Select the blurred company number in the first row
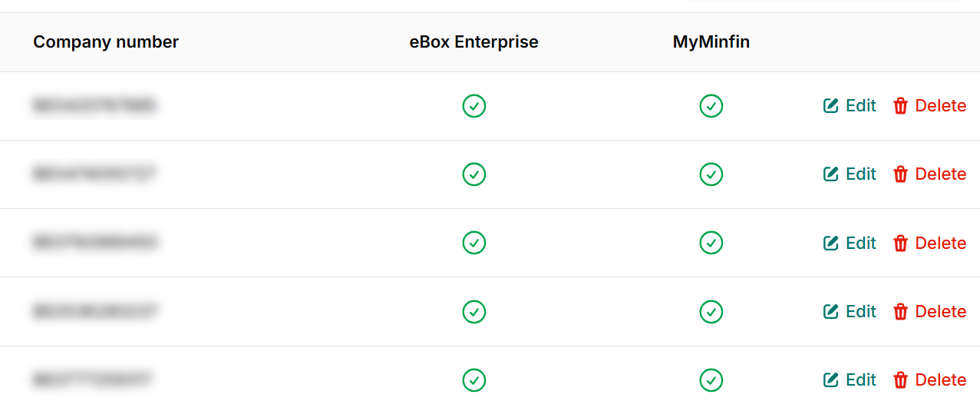 pos(94,106)
